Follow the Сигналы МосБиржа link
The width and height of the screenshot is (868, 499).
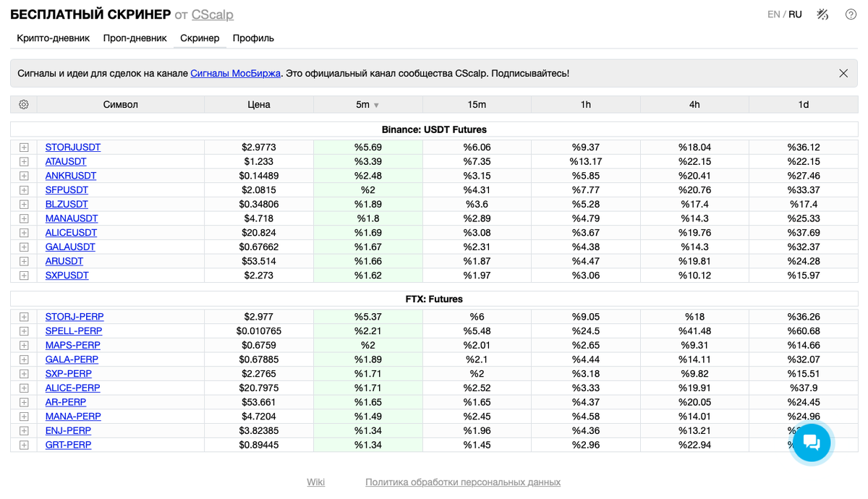[x=235, y=74]
